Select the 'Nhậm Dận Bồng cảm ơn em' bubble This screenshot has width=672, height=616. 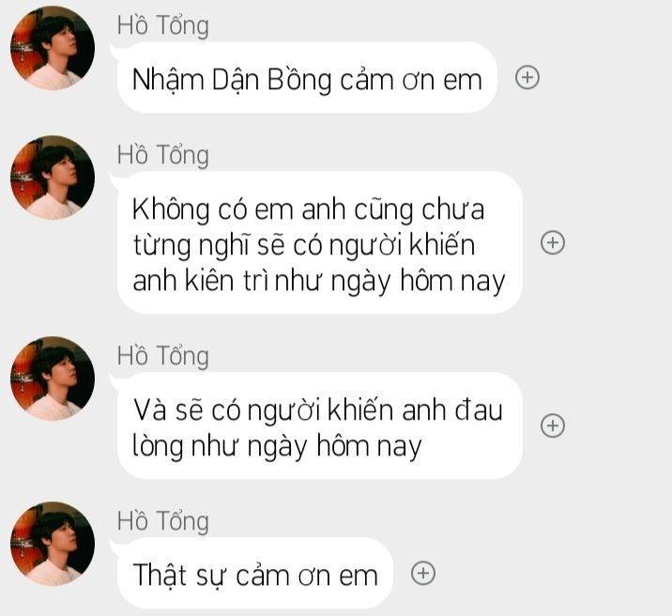coord(307,77)
